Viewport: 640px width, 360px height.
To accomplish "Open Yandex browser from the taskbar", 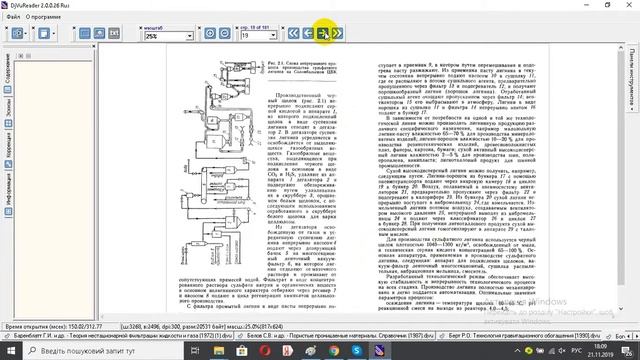I will tap(288, 351).
